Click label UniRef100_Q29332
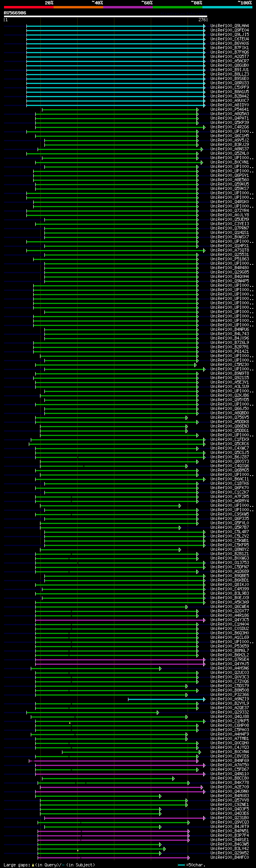 tap(230, 712)
